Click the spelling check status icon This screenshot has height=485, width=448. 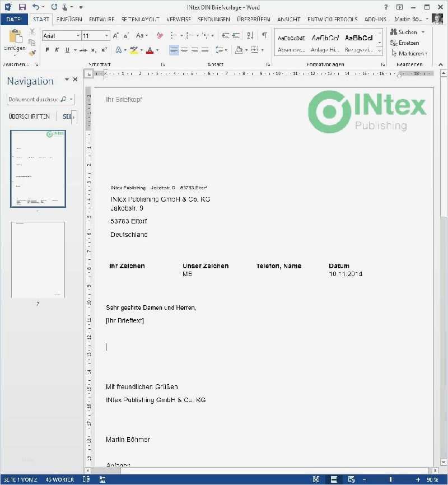click(x=86, y=479)
